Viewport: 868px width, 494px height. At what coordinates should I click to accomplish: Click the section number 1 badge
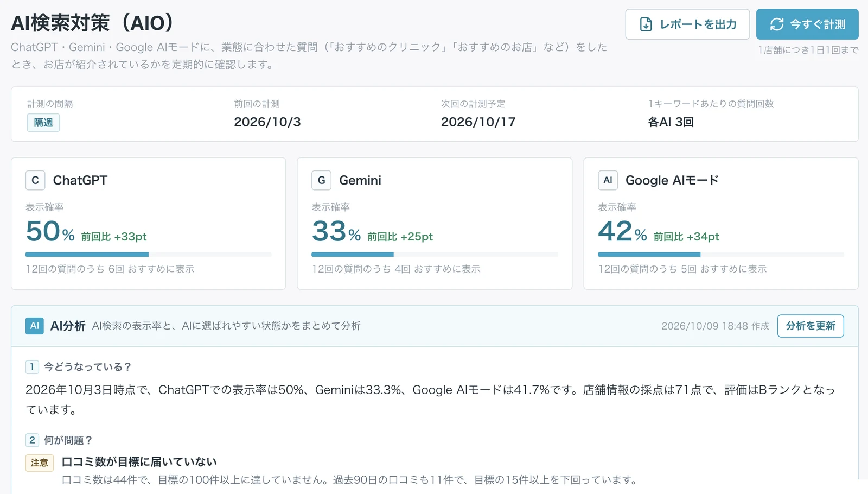tap(32, 367)
